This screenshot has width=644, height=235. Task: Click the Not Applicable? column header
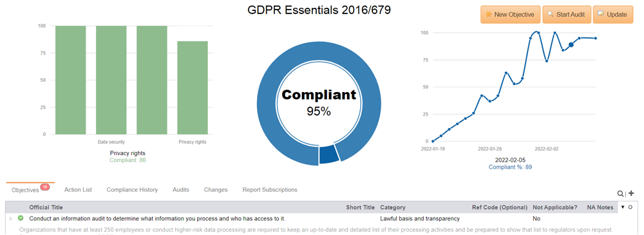pos(555,207)
